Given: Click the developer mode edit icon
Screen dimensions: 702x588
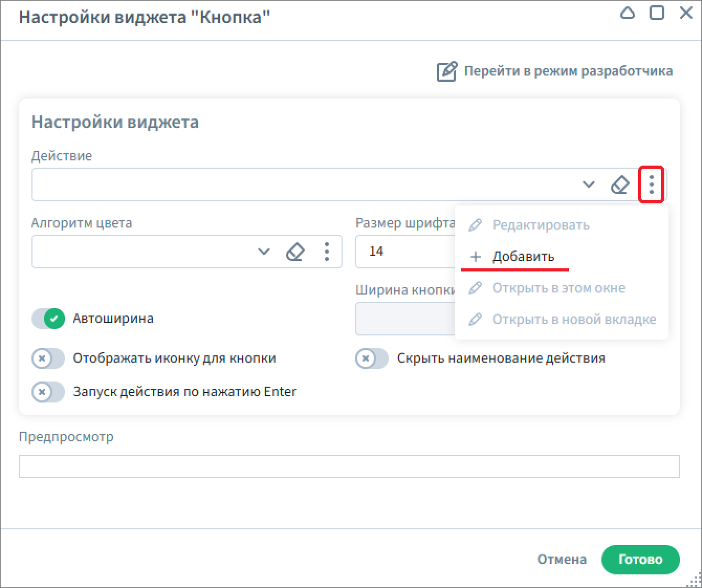Looking at the screenshot, I should 446,71.
